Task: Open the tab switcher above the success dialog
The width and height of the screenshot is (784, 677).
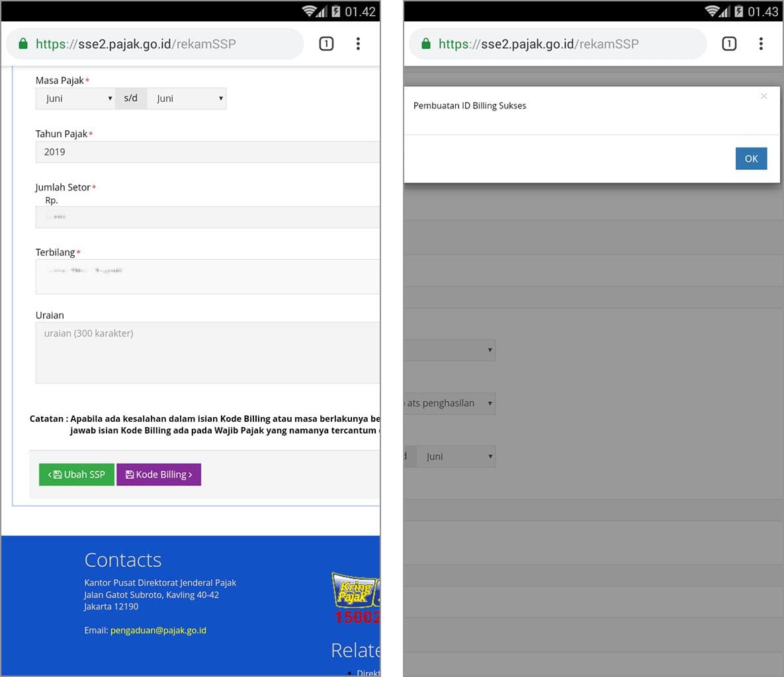Action: 729,44
